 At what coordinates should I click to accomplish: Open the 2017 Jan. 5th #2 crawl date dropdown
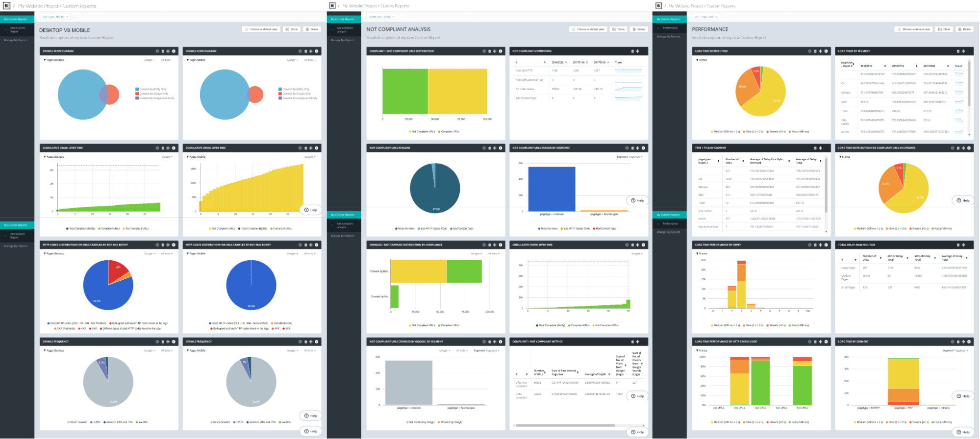click(54, 17)
